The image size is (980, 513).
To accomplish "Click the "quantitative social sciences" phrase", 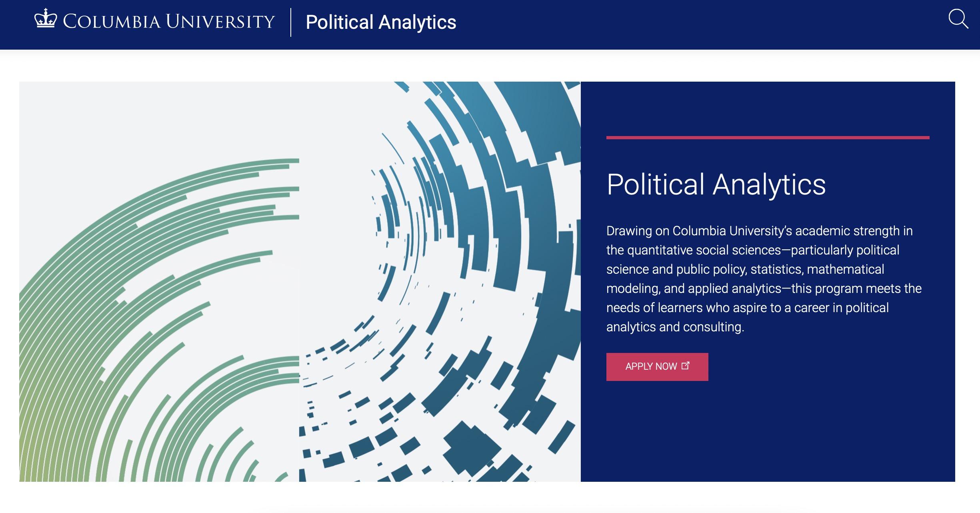I will (x=704, y=250).
